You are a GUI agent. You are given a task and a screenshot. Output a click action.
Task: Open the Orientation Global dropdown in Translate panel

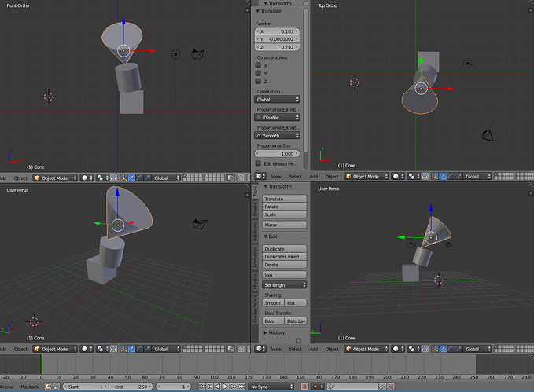click(277, 100)
